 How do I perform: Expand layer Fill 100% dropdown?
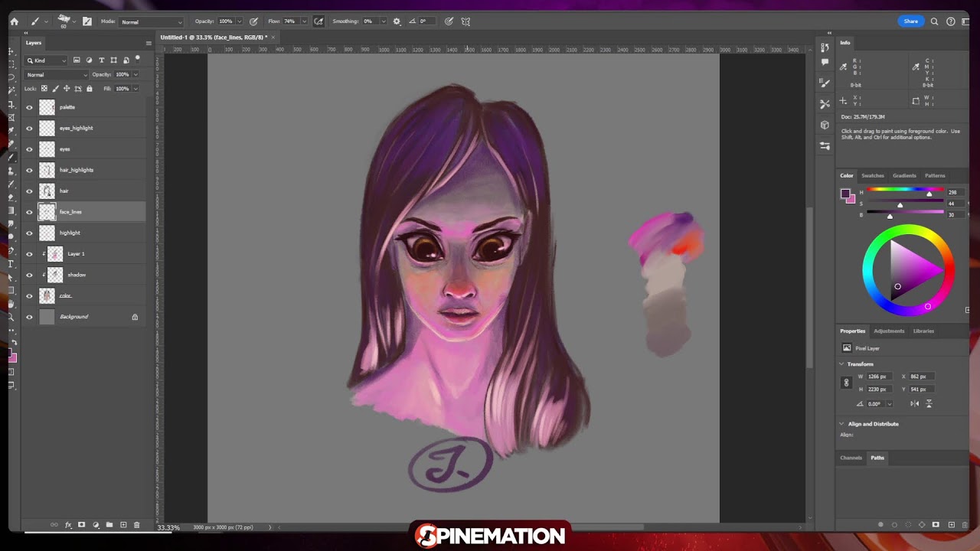[136, 89]
